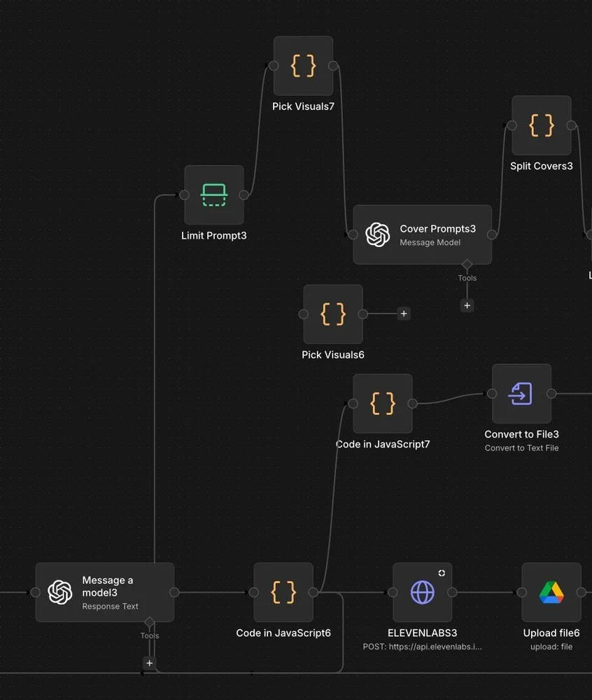Click the Pick Visuals6 curly braces icon
592x700 pixels.
333,314
